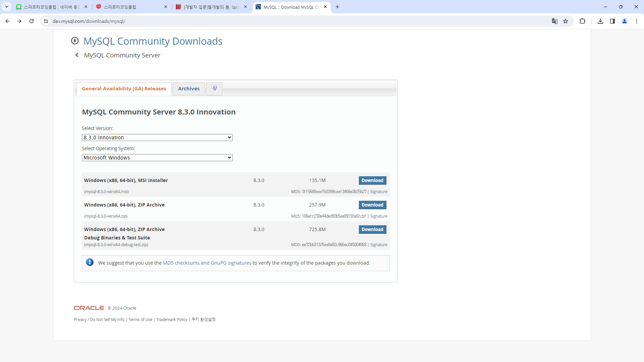Open the tab search dropdown arrow
The image size is (644, 362).
pyautogui.click(x=7, y=7)
